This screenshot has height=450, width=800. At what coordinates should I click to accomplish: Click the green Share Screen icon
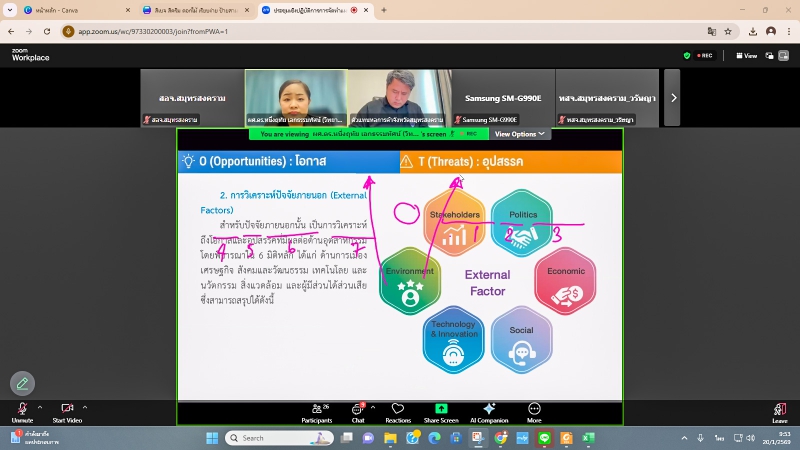[x=441, y=410]
